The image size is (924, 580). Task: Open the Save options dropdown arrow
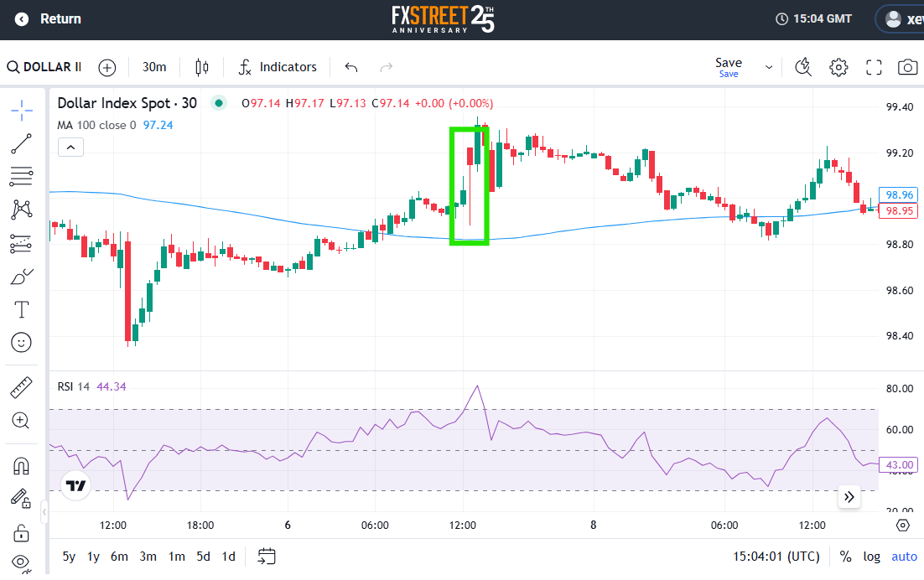click(769, 67)
